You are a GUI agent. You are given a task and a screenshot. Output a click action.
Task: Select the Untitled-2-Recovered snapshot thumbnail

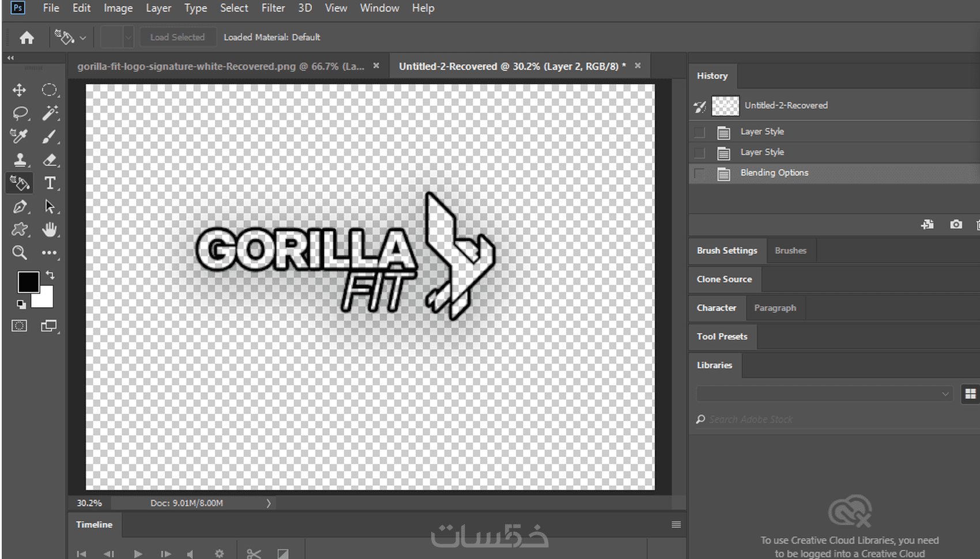(725, 106)
